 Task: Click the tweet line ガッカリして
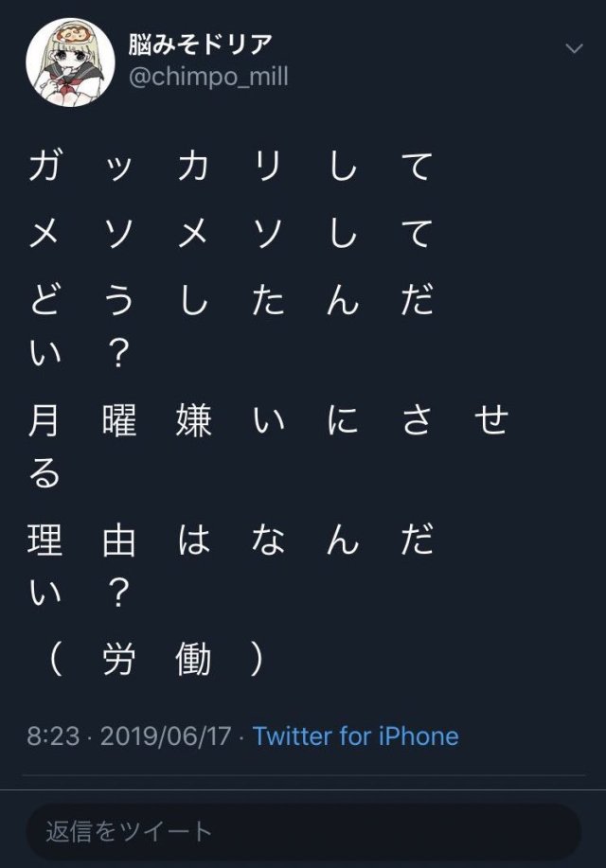tap(230, 167)
